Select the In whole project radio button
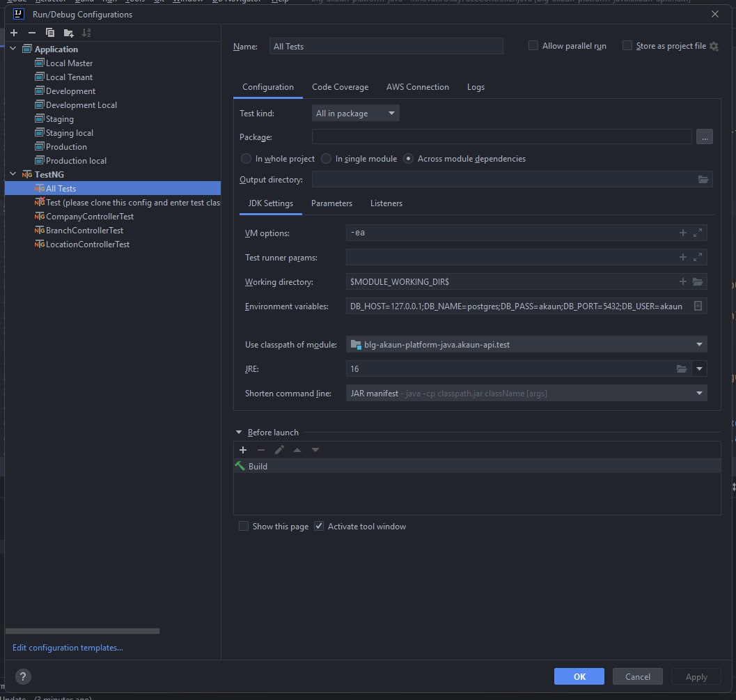The width and height of the screenshot is (736, 700). pos(246,159)
